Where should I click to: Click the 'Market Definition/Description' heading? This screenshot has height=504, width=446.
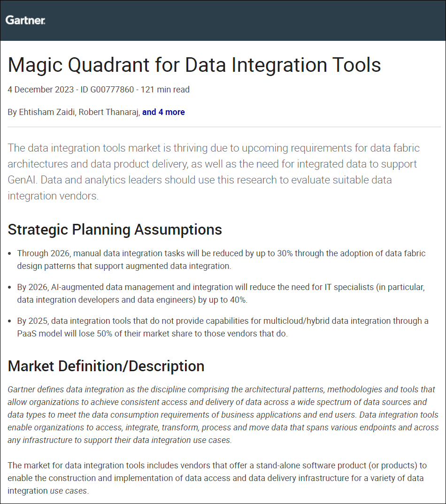[x=106, y=366]
